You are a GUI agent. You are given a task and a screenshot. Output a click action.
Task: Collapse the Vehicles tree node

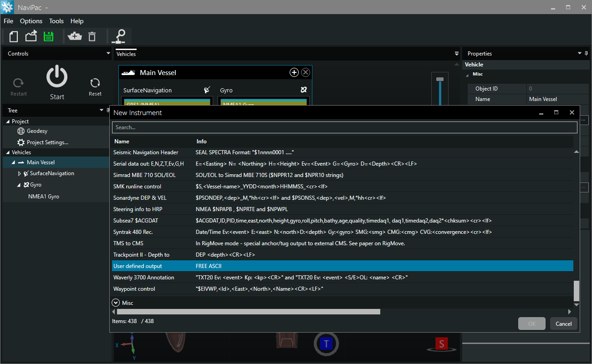pyautogui.click(x=7, y=152)
